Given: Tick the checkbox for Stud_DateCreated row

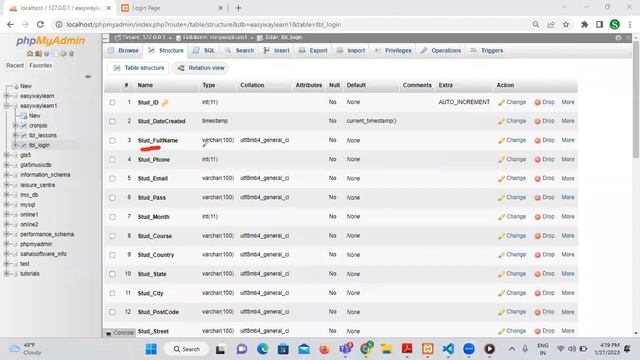Looking at the screenshot, I should point(112,121).
